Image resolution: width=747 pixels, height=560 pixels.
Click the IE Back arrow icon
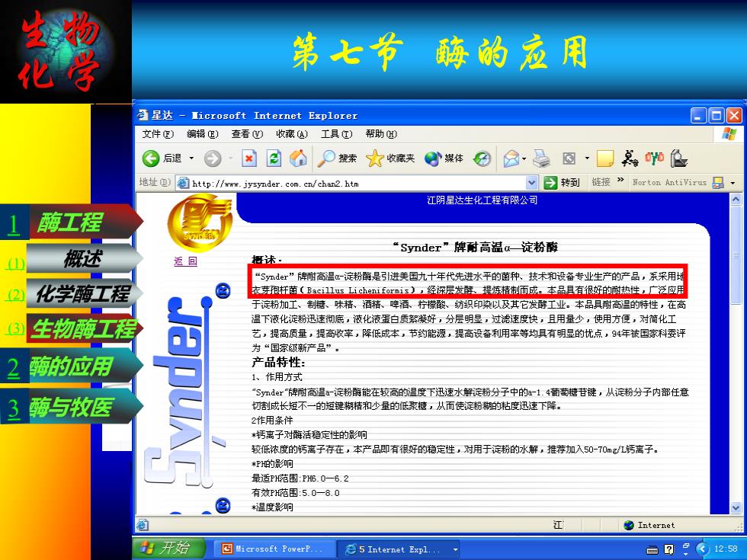click(151, 158)
